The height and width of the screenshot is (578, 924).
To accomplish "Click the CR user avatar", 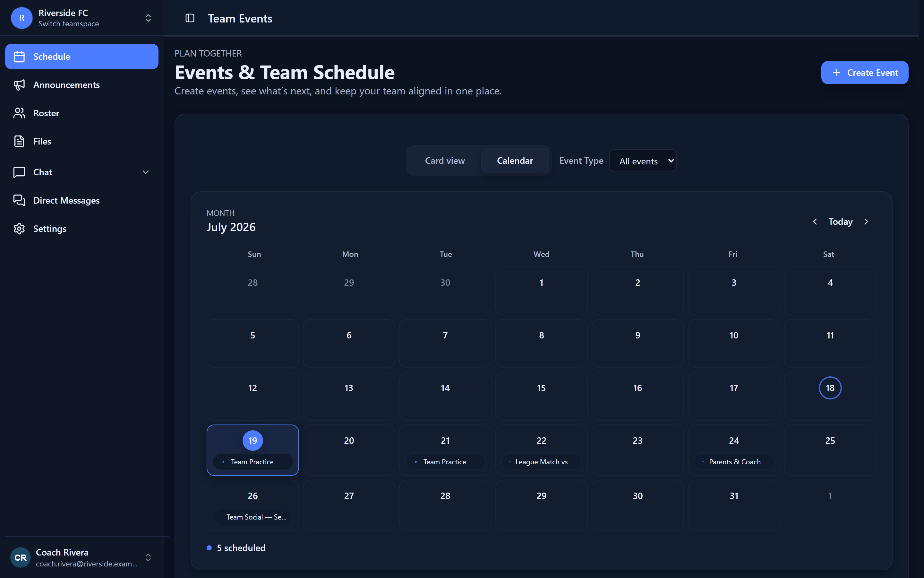I will click(21, 557).
